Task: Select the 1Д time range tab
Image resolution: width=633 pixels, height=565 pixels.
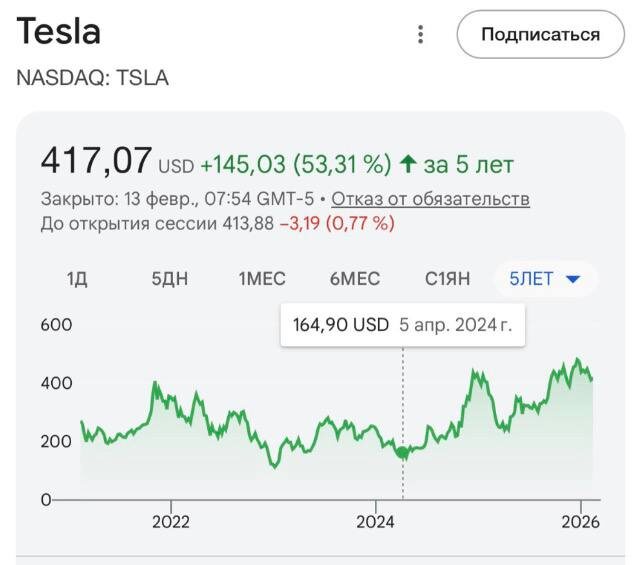Action: (77, 279)
